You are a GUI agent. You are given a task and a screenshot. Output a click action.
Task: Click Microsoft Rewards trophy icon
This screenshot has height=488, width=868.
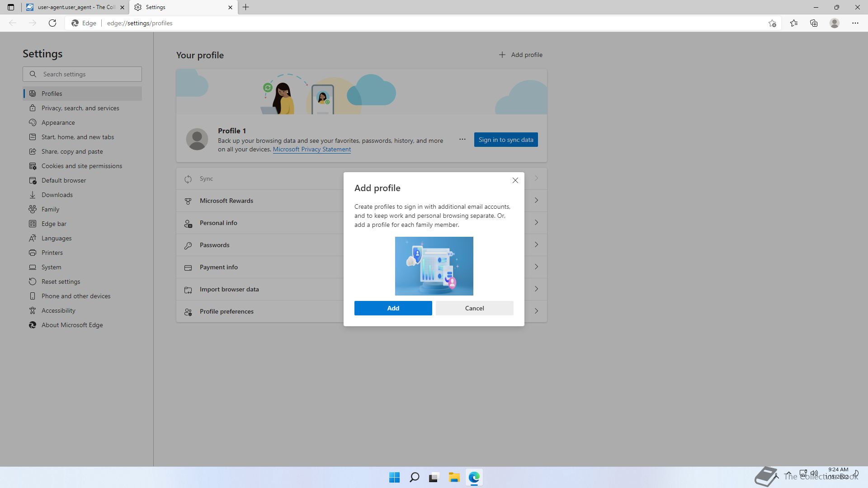(188, 201)
